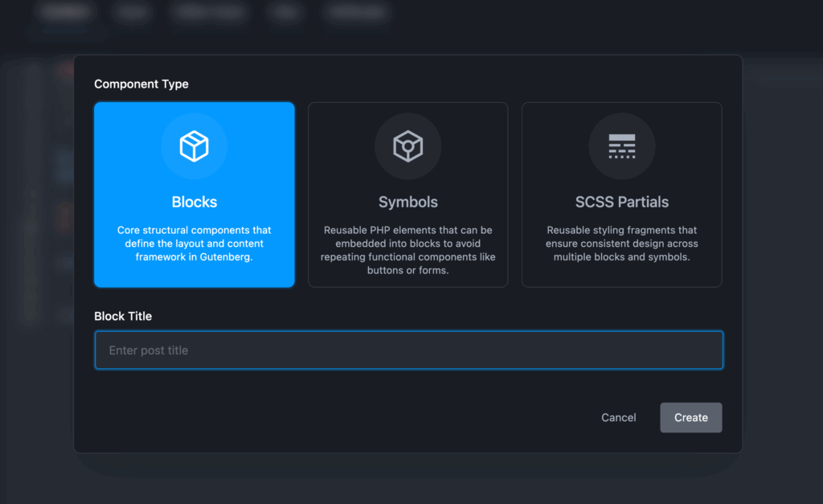
Task: Choose the Symbols component type heading
Action: pyautogui.click(x=407, y=202)
